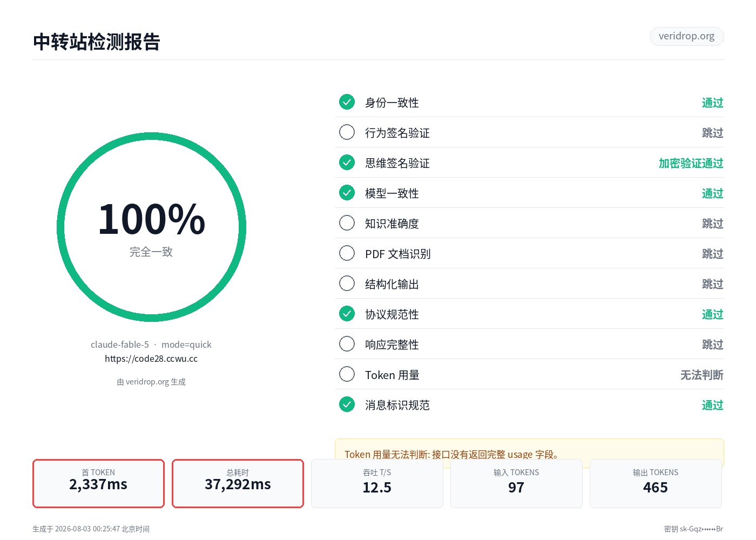Viewport: 756px width, 540px height.
Task: Click the empty circle beside PDF 文档识别
Action: click(x=347, y=253)
